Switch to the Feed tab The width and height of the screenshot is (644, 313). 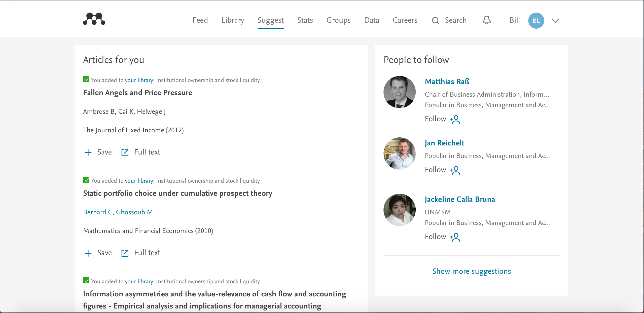200,20
